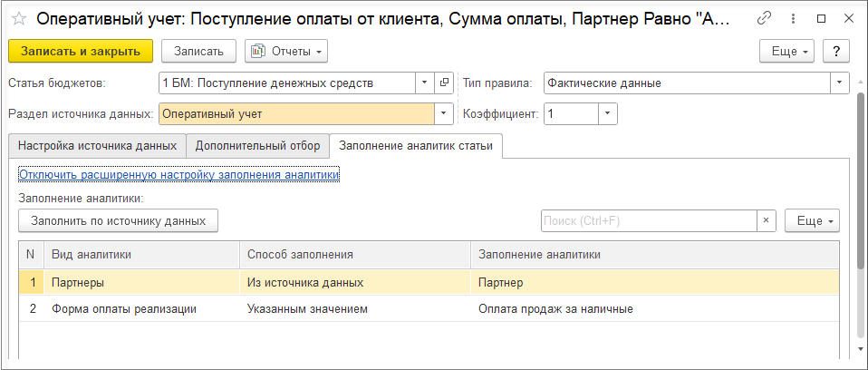Maximize the window with square icon
Screen dimensions: 868x370
[x=821, y=19]
